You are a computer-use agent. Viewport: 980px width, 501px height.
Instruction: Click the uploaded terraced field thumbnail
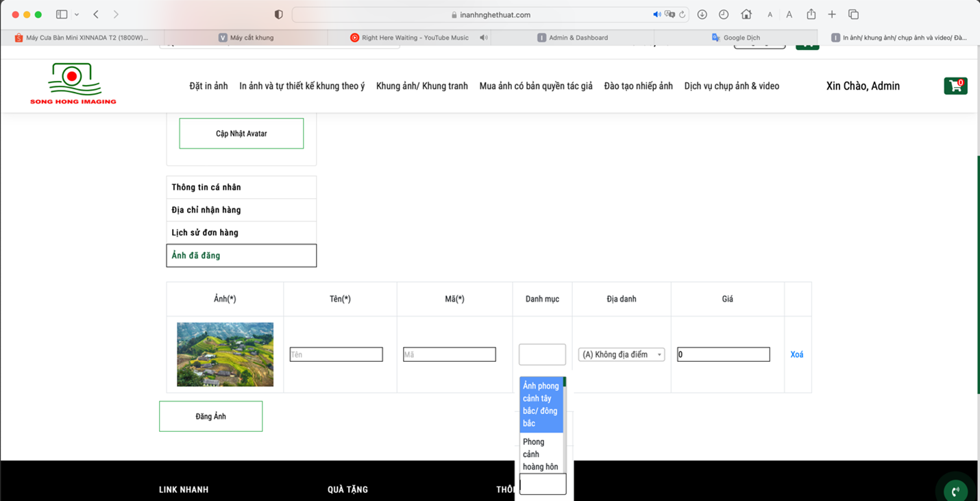tap(225, 354)
